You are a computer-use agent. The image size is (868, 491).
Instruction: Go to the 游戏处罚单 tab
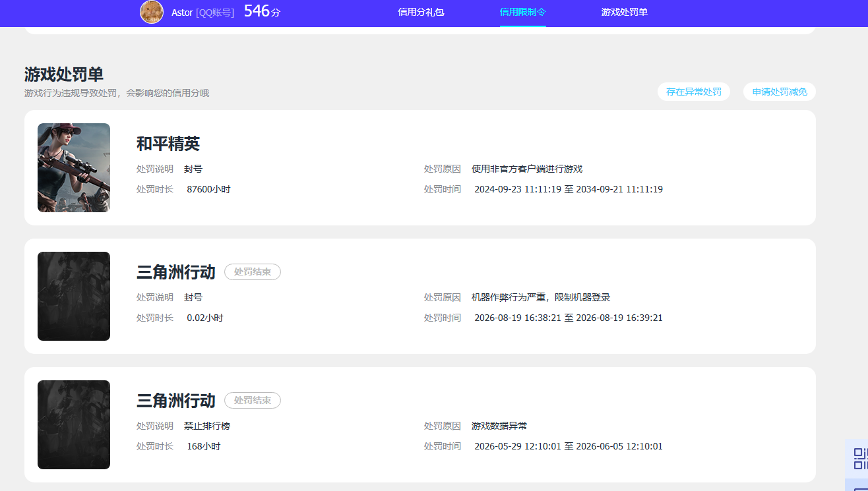(624, 12)
